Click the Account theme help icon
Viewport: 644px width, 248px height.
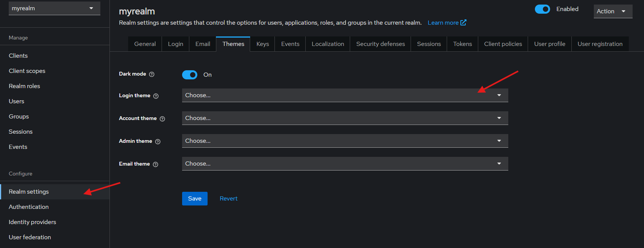coord(162,119)
